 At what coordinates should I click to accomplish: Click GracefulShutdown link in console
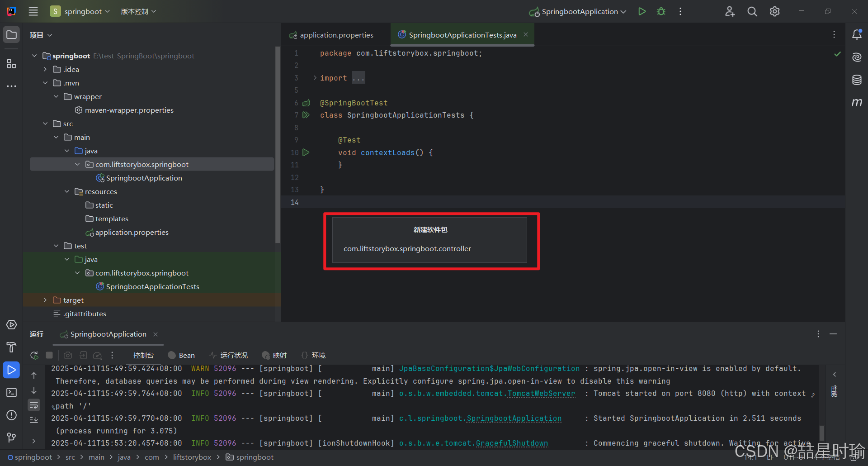click(512, 443)
